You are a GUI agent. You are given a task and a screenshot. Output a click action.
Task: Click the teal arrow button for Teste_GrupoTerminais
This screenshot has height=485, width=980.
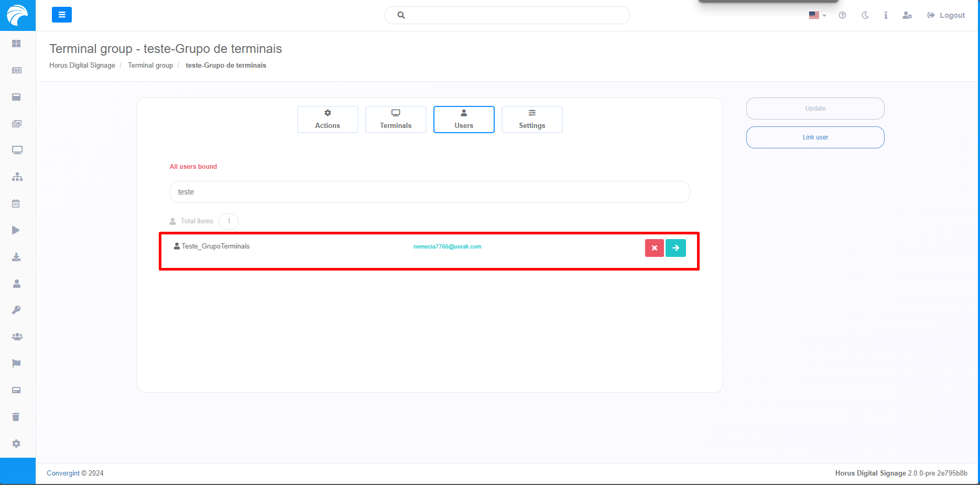coord(676,248)
